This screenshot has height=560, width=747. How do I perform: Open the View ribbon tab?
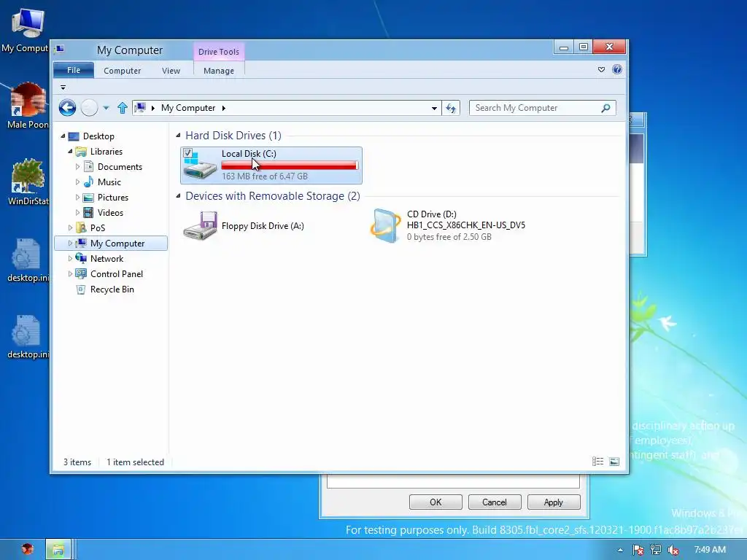pos(171,71)
